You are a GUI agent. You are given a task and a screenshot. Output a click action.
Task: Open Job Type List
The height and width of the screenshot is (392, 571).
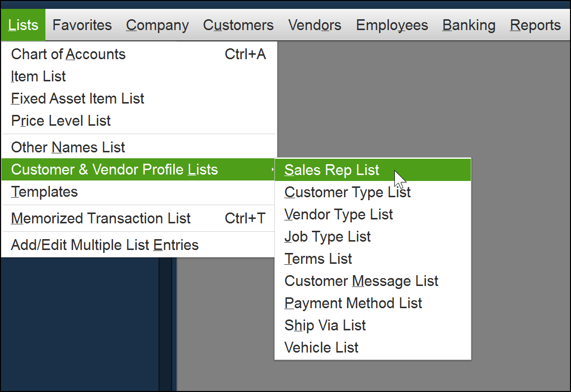coord(373,237)
